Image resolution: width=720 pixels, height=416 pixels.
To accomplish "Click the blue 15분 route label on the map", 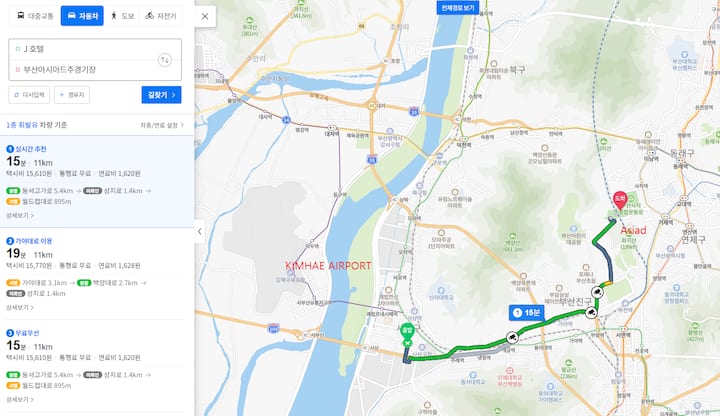I will (527, 313).
